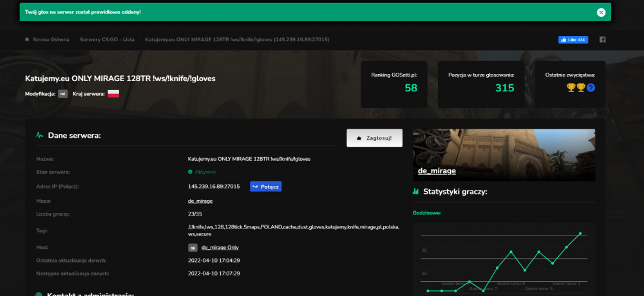Click the last update time 2022-04-10 17:04:29
This screenshot has height=296, width=644.
pos(214,260)
